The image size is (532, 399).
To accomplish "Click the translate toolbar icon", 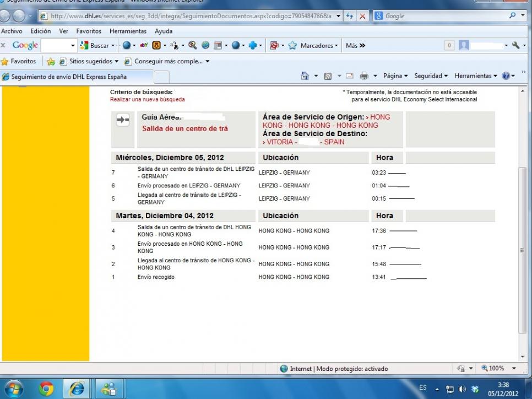I will click(x=174, y=45).
